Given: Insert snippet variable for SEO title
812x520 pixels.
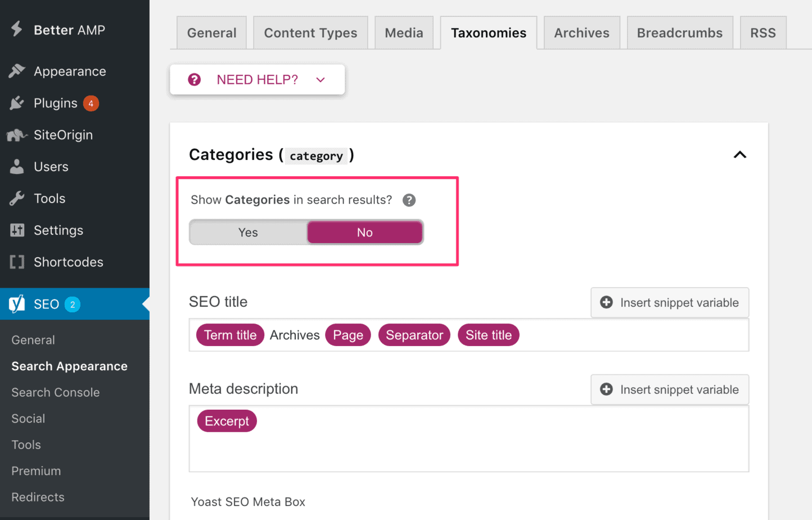Looking at the screenshot, I should coord(669,302).
